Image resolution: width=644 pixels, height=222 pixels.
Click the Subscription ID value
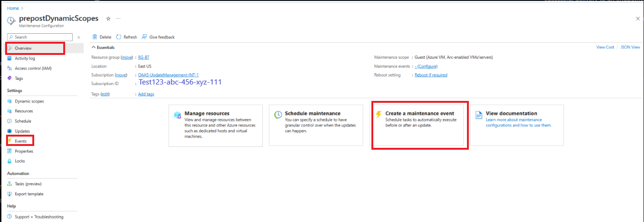click(x=180, y=82)
